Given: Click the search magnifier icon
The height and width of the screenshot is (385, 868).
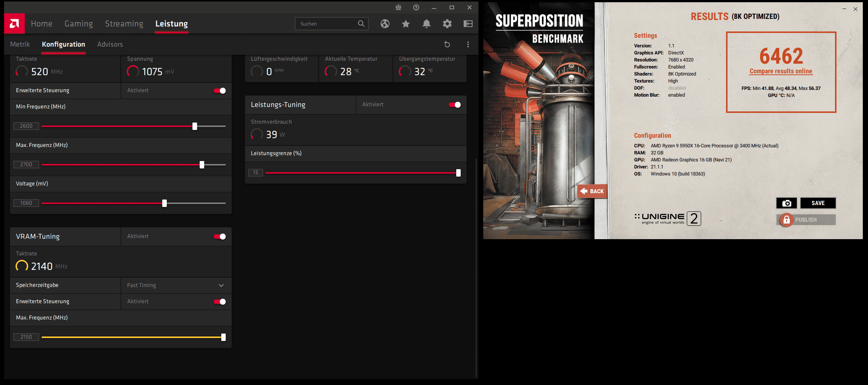Looking at the screenshot, I should point(361,24).
